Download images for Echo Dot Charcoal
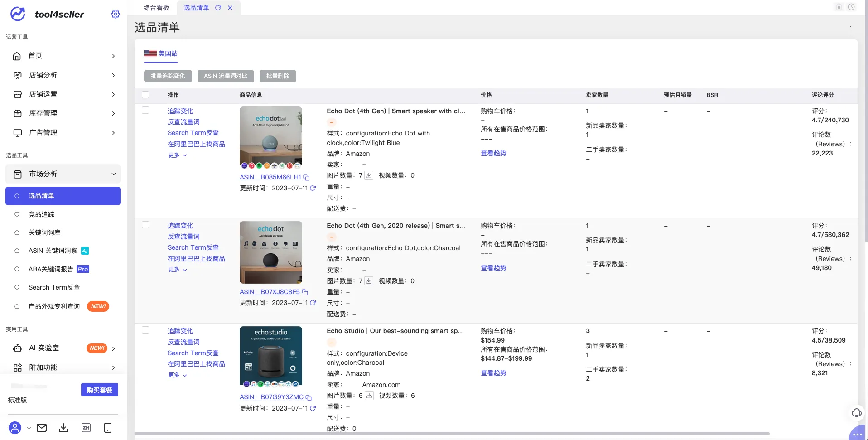Viewport: 868px width, 440px height. pyautogui.click(x=369, y=281)
